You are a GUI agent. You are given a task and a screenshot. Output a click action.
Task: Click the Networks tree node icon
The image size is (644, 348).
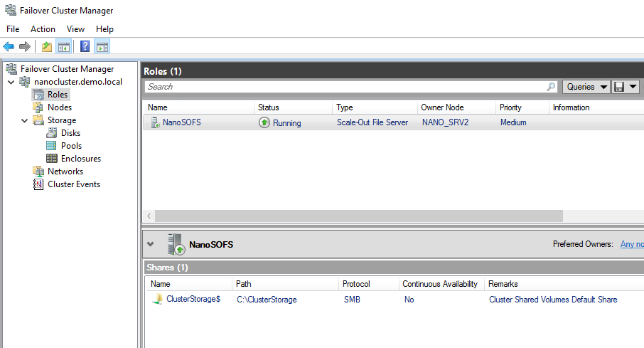(38, 171)
